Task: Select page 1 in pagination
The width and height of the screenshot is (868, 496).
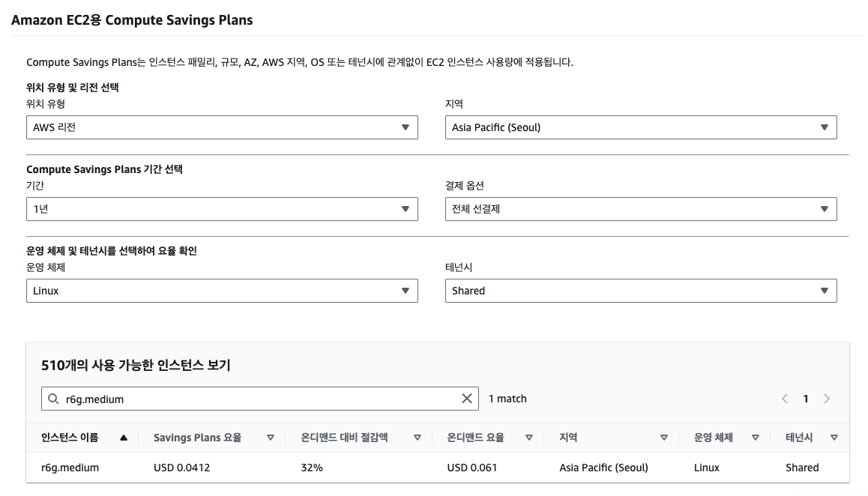Action: tap(806, 399)
